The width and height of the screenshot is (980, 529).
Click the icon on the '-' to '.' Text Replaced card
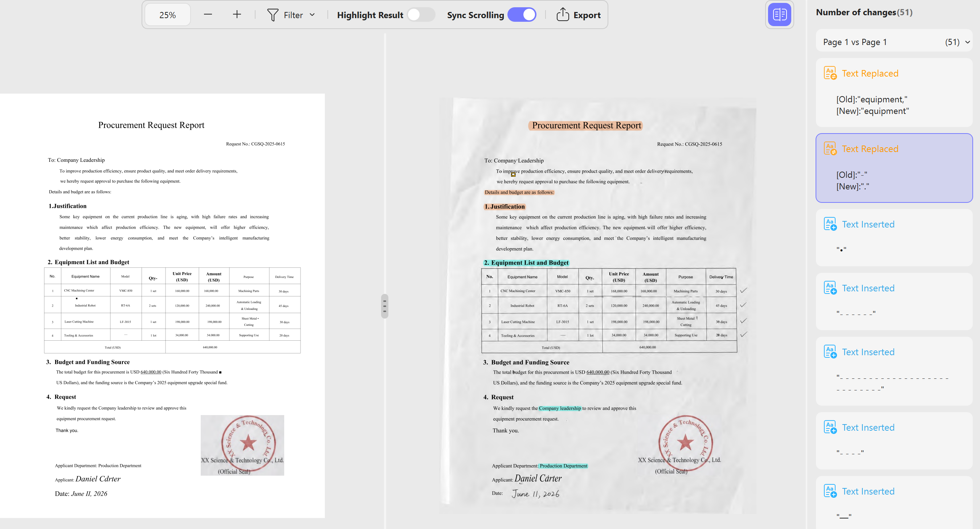[x=830, y=148]
